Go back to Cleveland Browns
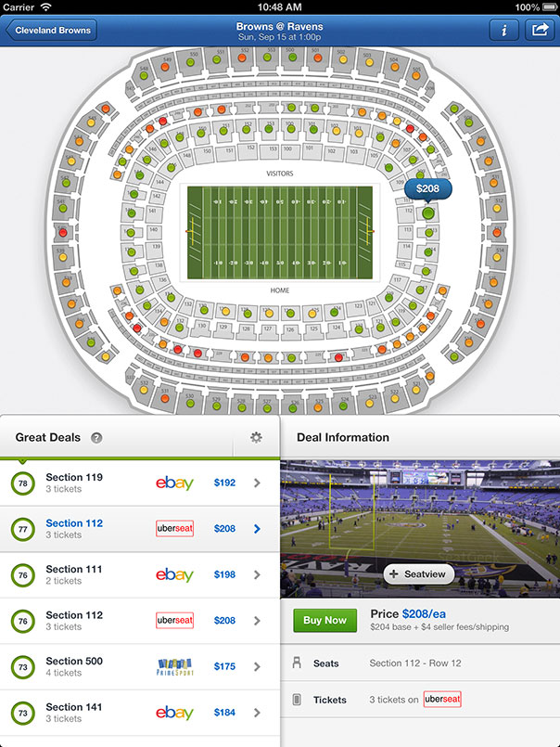The height and width of the screenshot is (747, 560). 52,30
